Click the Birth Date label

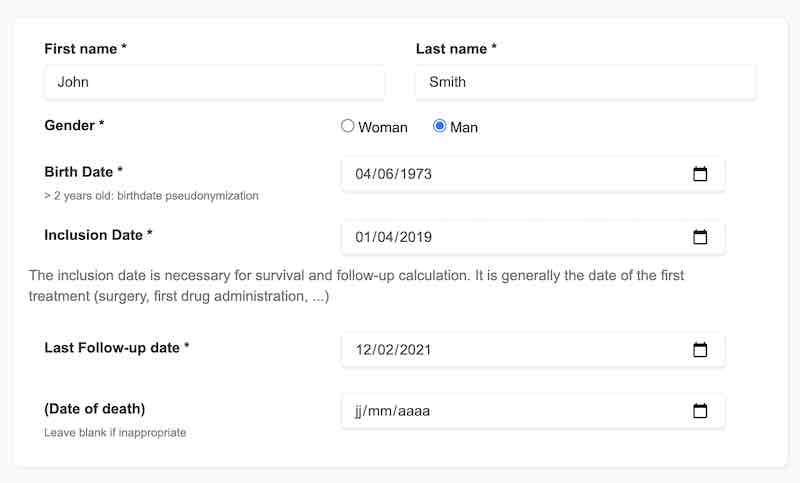pyautogui.click(x=84, y=172)
